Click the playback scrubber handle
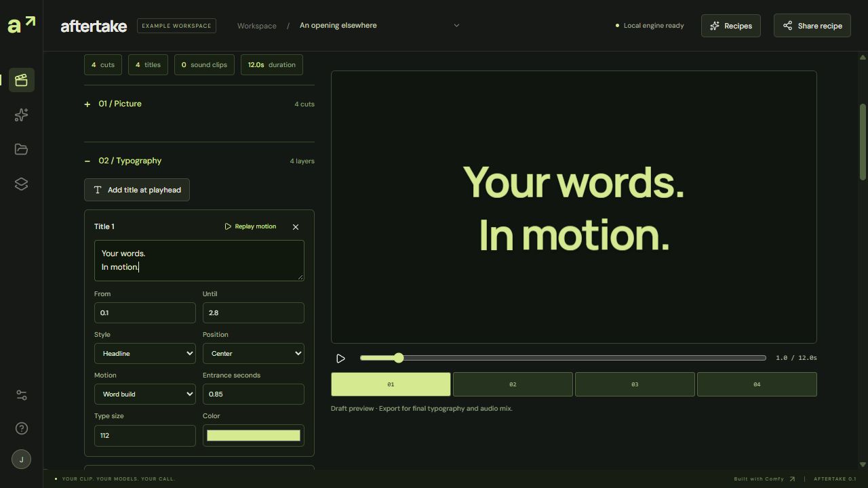 coord(399,358)
